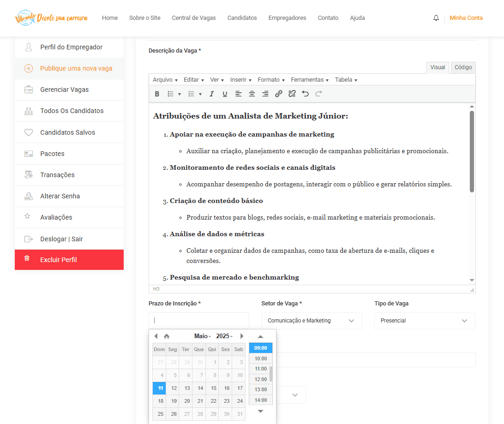Open the year selector 2025
The width and height of the screenshot is (504, 424).
point(224,336)
